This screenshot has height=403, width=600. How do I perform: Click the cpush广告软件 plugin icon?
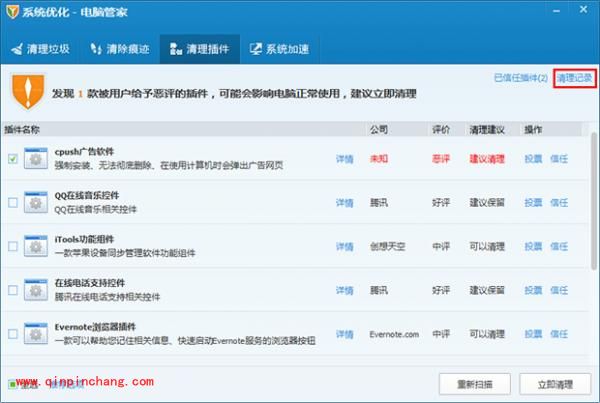[36, 159]
